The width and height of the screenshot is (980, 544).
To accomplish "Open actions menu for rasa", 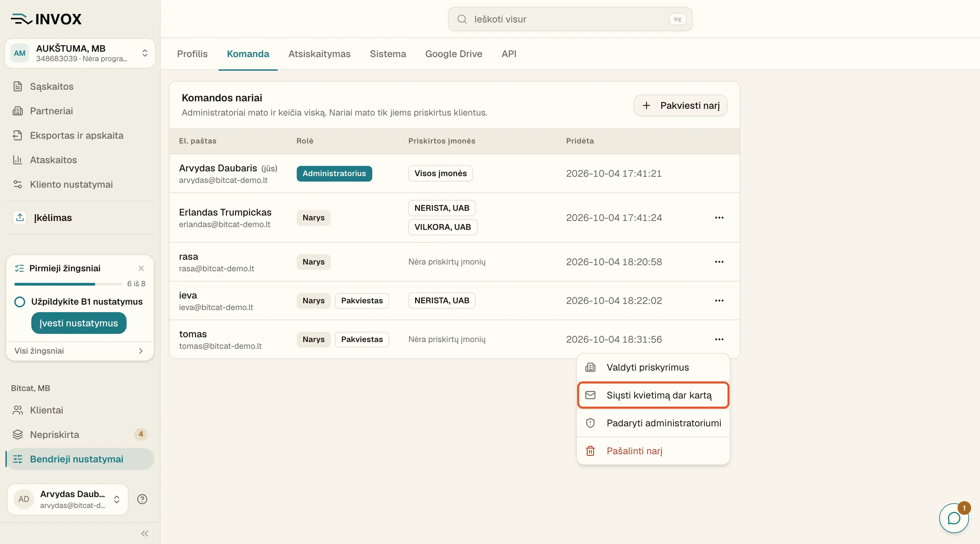I will point(719,262).
